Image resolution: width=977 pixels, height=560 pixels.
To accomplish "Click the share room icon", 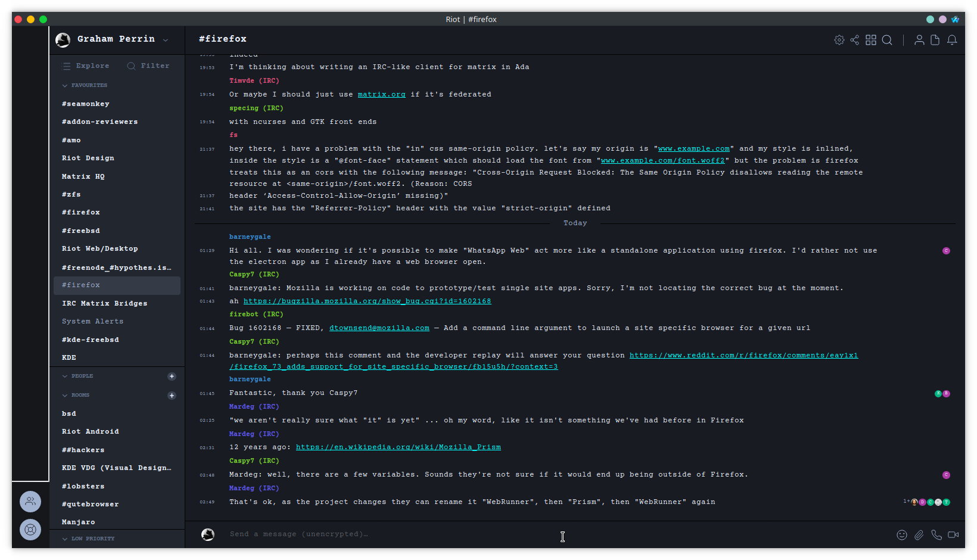I will tap(855, 40).
